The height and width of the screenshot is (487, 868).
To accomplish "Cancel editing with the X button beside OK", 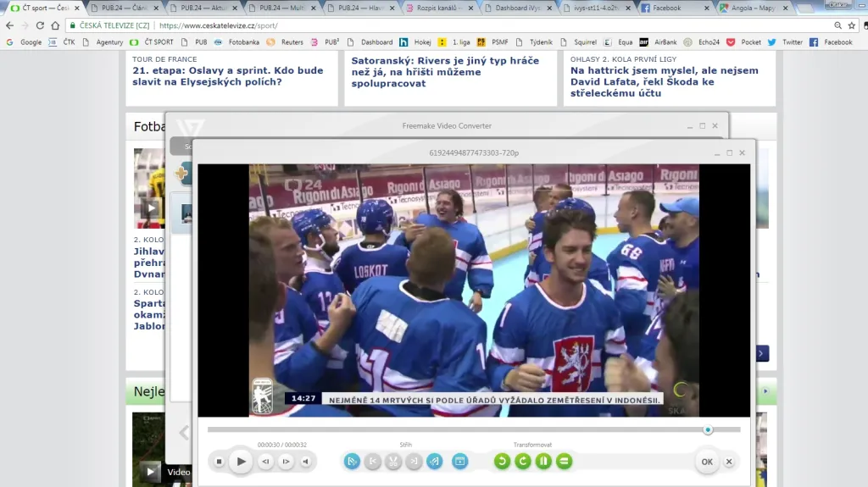I will (729, 462).
